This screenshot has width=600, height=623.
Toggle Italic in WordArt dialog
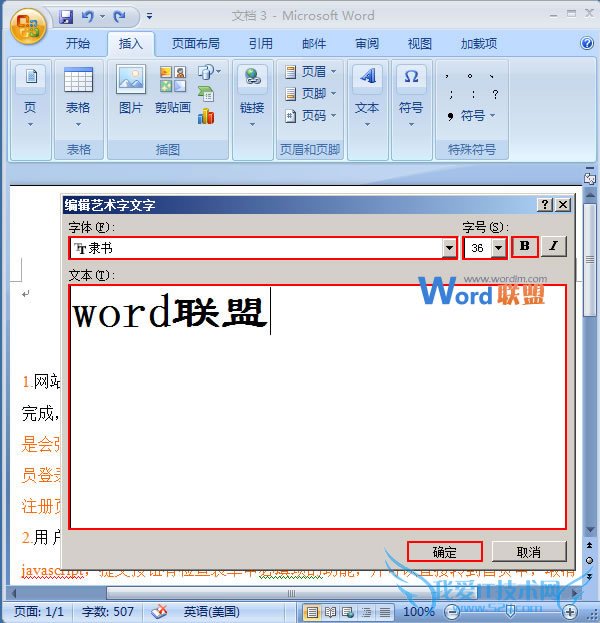click(x=554, y=247)
